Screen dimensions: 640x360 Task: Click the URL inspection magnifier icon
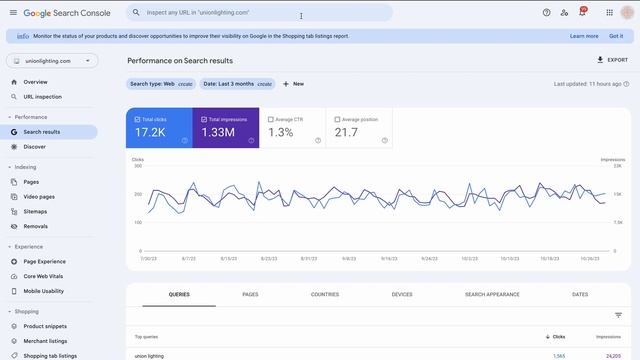pos(14,97)
